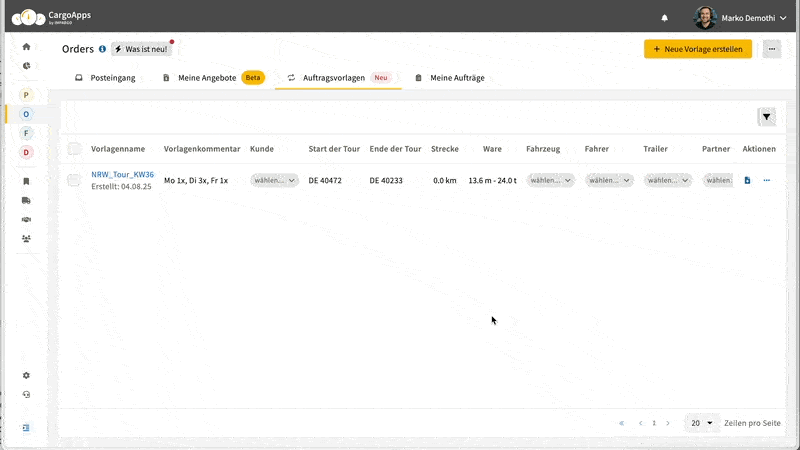Open the Fahrzeug wählen dropdown
The image size is (800, 450).
click(x=550, y=180)
